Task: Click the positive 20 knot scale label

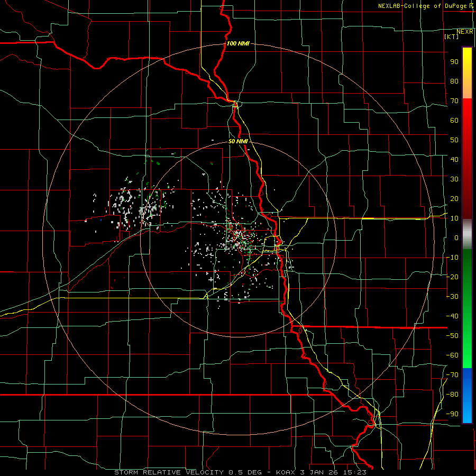Action: pos(454,198)
